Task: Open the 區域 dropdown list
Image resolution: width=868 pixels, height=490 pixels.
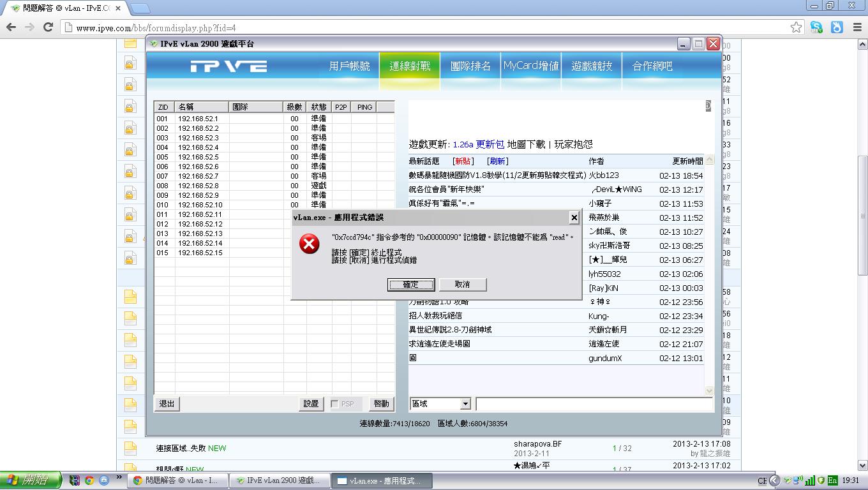Action: (x=465, y=404)
